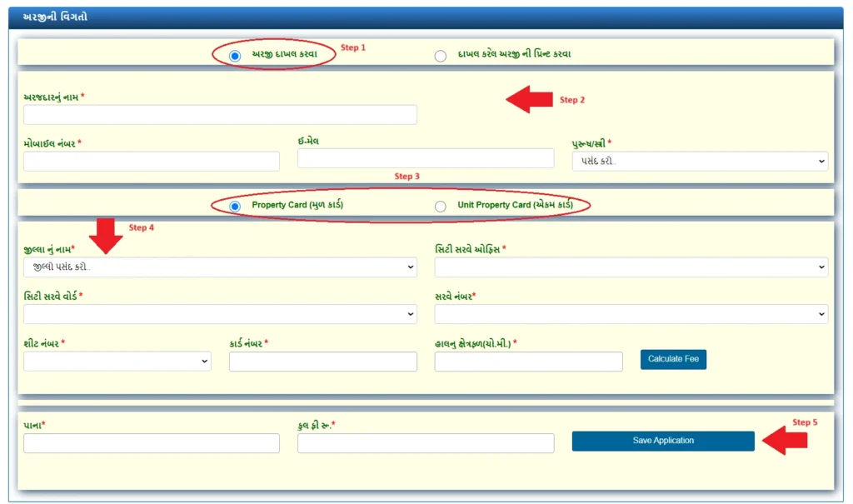This screenshot has width=853, height=504.
Task: Choose Unit Property Card (એકમ કાર્ડ) option
Action: pyautogui.click(x=441, y=206)
